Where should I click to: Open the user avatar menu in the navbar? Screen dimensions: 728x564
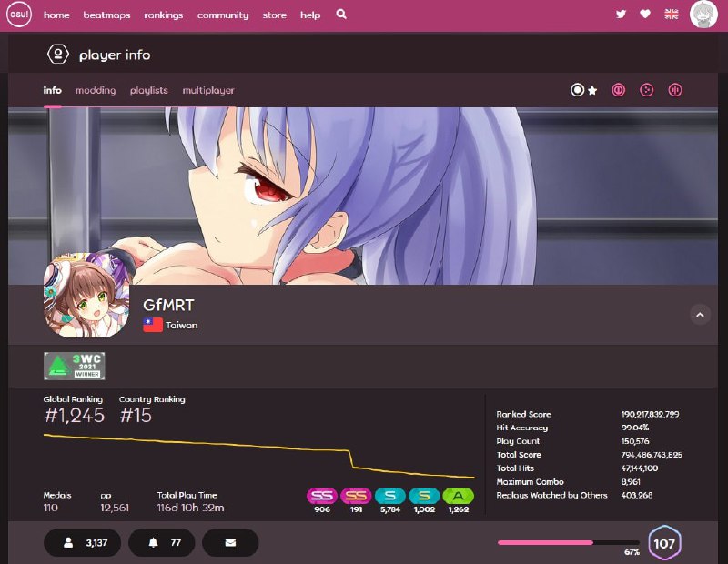pyautogui.click(x=703, y=15)
